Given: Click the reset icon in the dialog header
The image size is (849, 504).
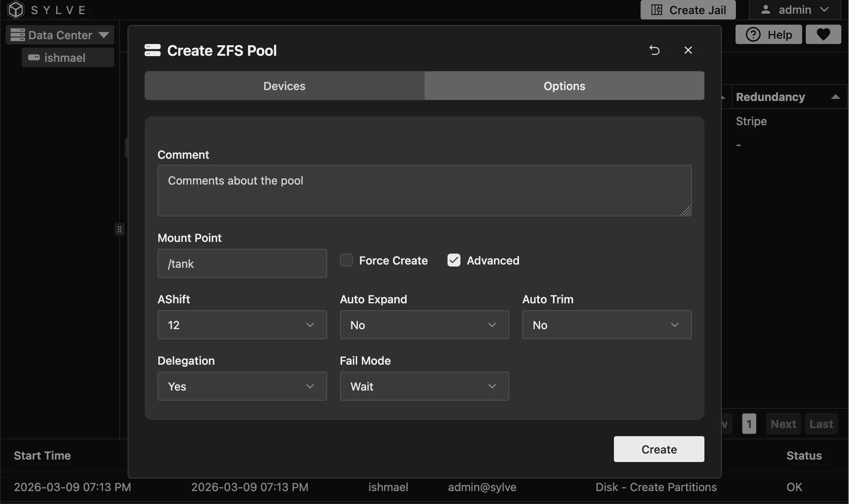Looking at the screenshot, I should 655,50.
